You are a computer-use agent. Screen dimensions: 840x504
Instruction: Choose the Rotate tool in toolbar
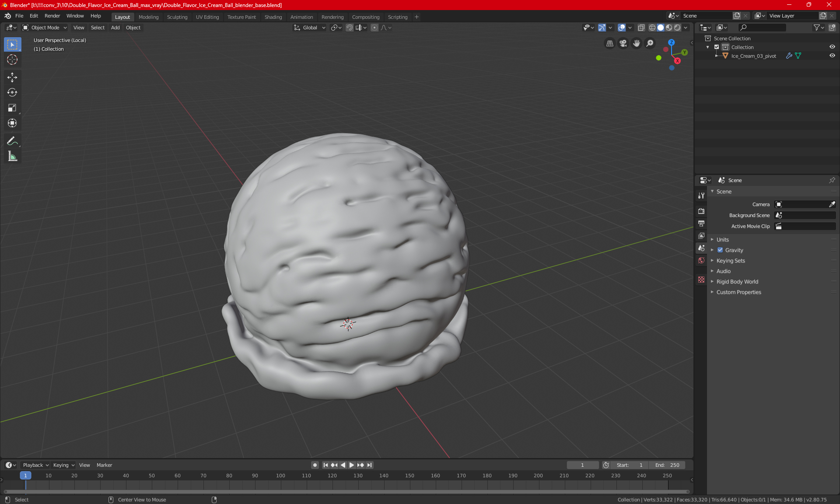(12, 92)
